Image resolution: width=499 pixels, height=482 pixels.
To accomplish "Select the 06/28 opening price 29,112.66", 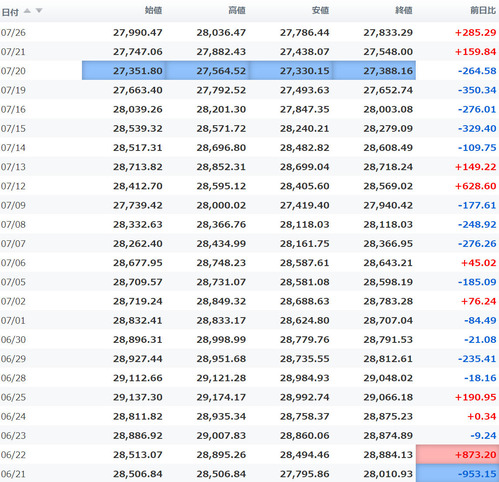I will [138, 378].
